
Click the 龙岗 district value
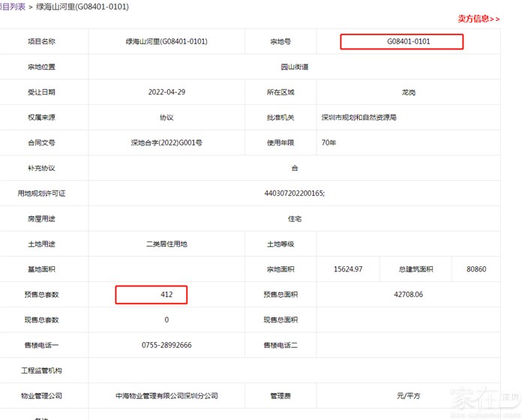point(409,92)
